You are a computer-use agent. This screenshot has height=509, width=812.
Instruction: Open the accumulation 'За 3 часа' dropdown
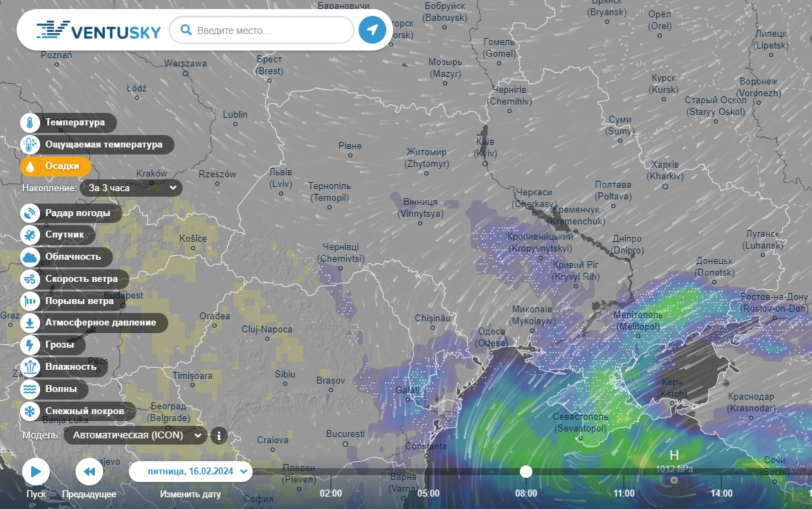pyautogui.click(x=132, y=188)
